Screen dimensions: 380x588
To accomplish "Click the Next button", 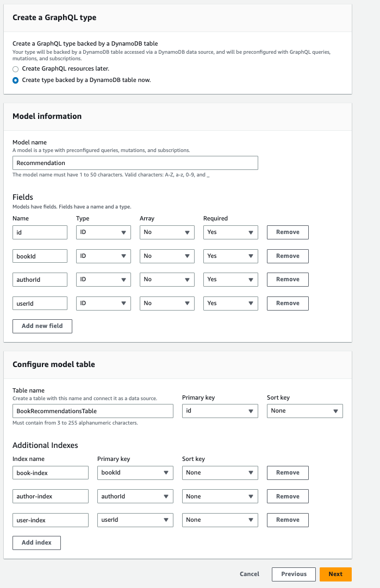I will 335,574.
